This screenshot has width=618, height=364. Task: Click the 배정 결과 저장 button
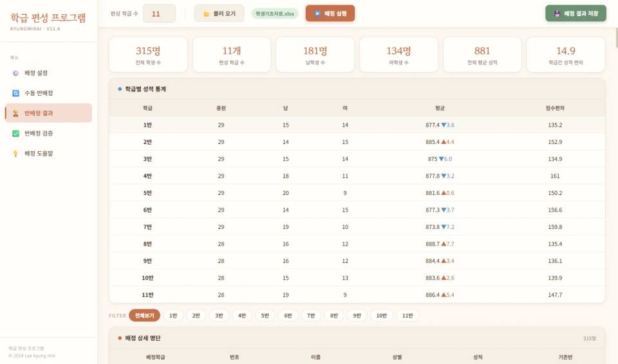click(x=576, y=14)
